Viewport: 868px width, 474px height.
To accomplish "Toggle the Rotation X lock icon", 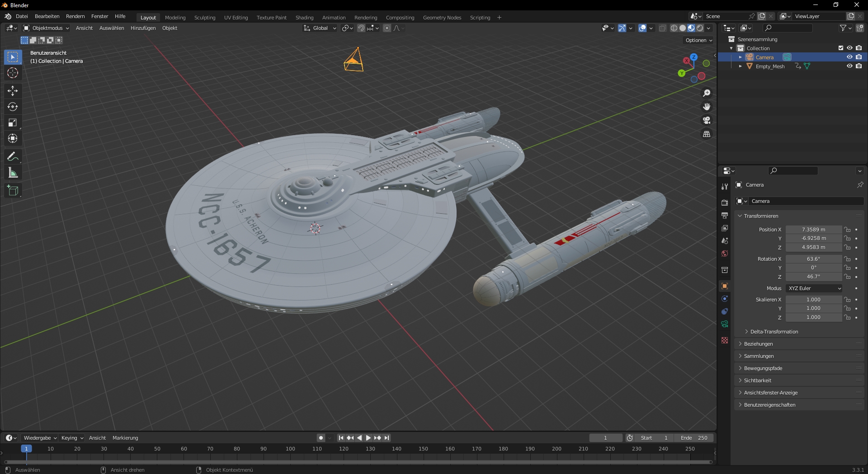I will [x=848, y=259].
